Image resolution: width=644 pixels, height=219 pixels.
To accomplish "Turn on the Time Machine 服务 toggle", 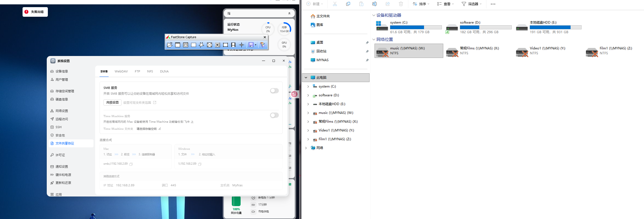I will tap(274, 115).
